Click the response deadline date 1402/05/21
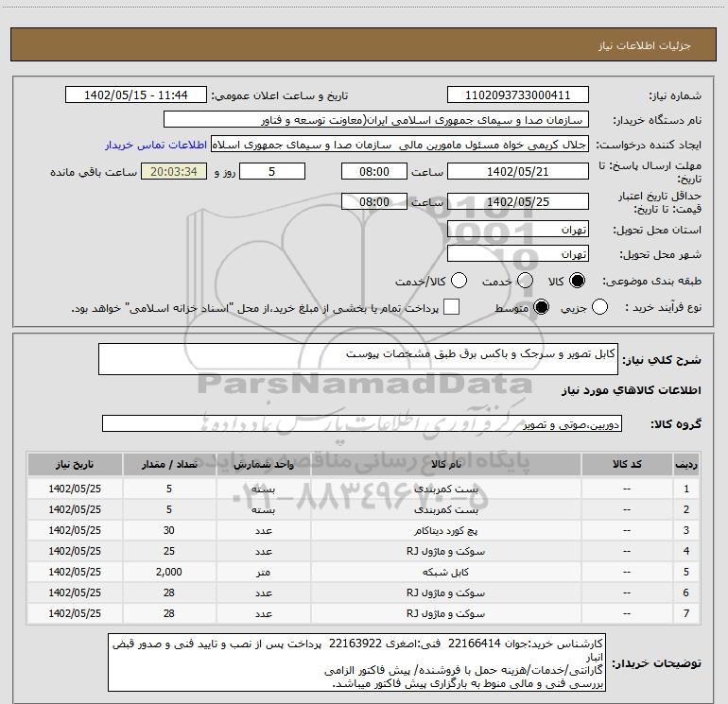 [x=518, y=171]
